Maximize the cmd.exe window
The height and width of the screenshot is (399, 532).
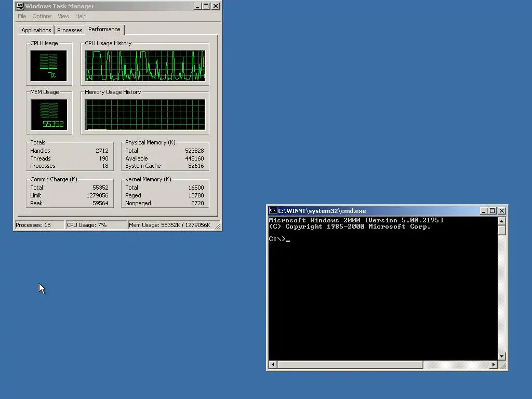coord(493,211)
